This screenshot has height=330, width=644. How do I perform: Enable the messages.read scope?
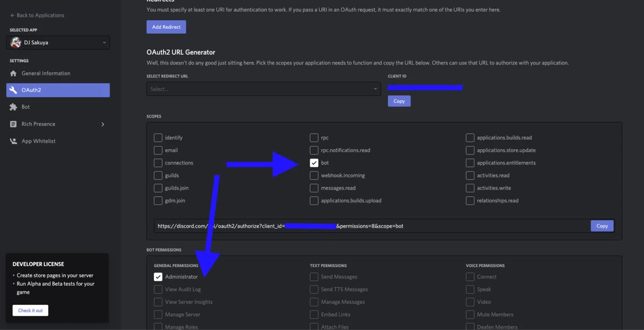tap(314, 188)
